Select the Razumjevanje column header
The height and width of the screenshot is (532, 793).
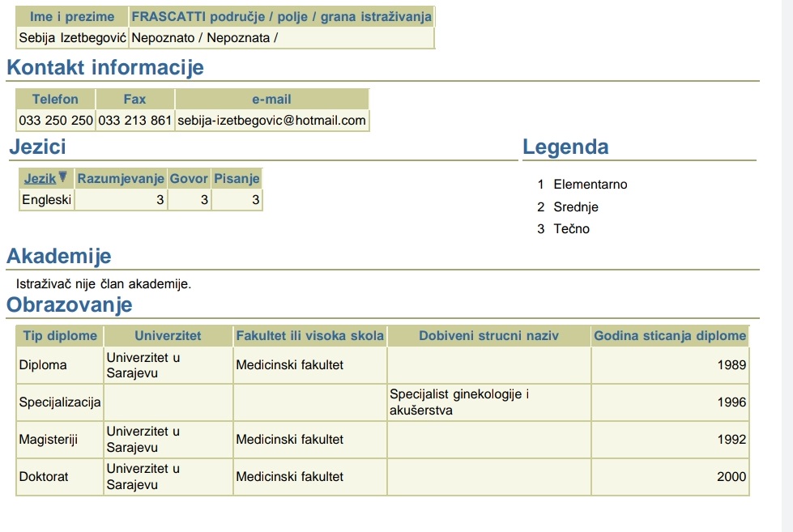point(121,178)
